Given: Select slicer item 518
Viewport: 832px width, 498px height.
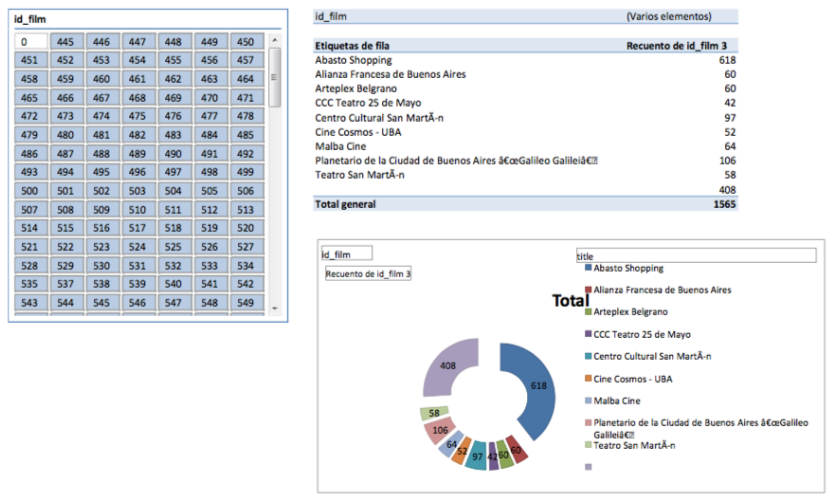Looking at the screenshot, I should pos(174,228).
